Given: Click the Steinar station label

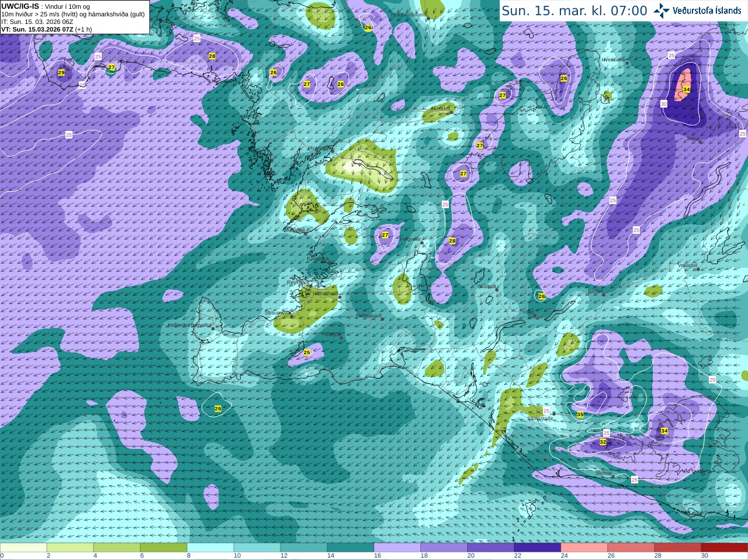Looking at the screenshot, I should [x=604, y=473].
